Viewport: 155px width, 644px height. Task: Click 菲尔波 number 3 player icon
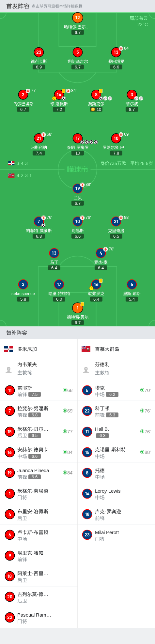click(132, 95)
